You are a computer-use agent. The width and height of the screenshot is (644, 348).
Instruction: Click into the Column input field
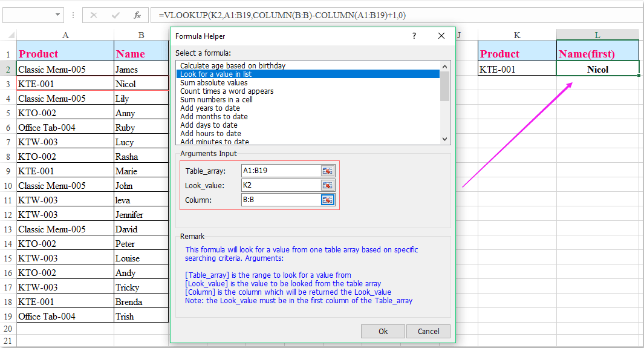click(x=281, y=200)
